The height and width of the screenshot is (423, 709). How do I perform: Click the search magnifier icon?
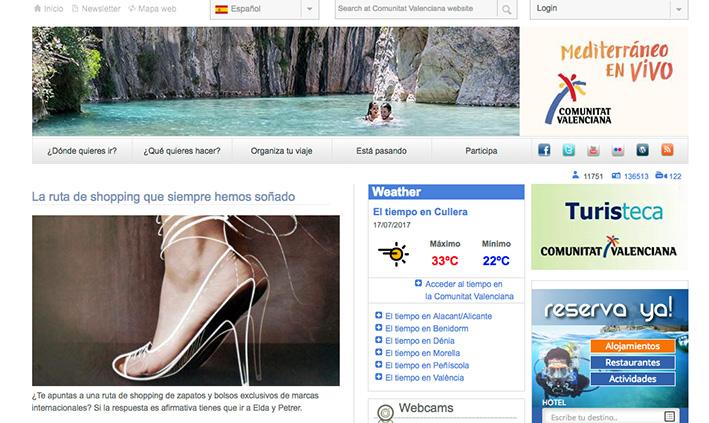(x=507, y=9)
